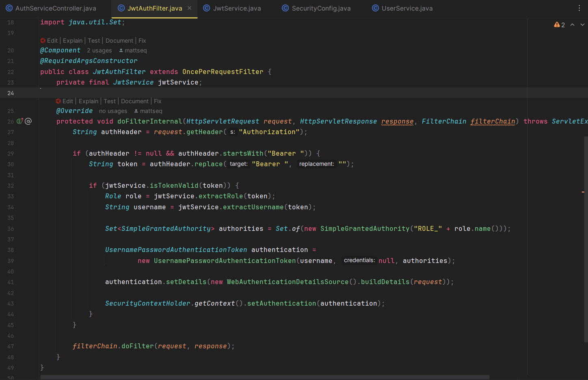Click Explain lens above the class declaration
Image resolution: width=588 pixels, height=380 pixels.
pyautogui.click(x=73, y=41)
